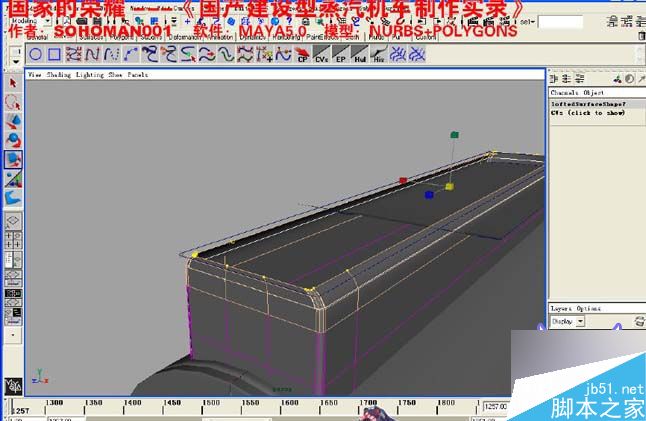Screen dimensions: 646x421
Task: Click the current frame field showing 1257.00
Action: pos(495,407)
